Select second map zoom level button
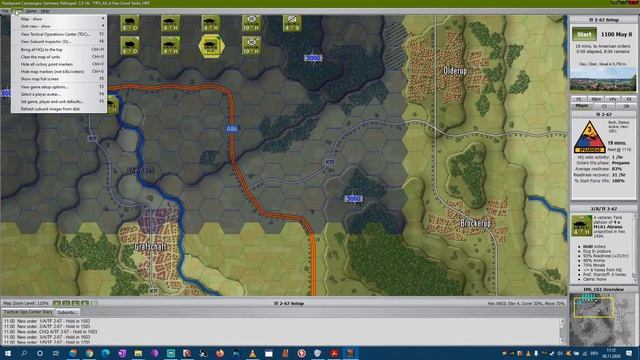 click(66, 303)
